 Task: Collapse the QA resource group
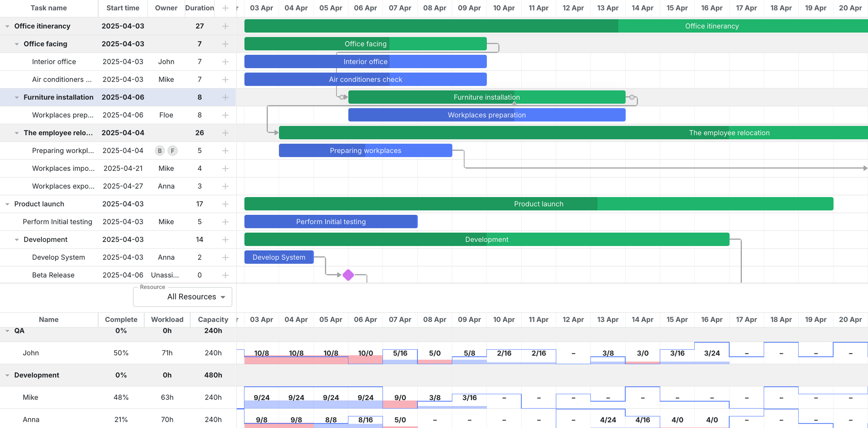pos(7,331)
